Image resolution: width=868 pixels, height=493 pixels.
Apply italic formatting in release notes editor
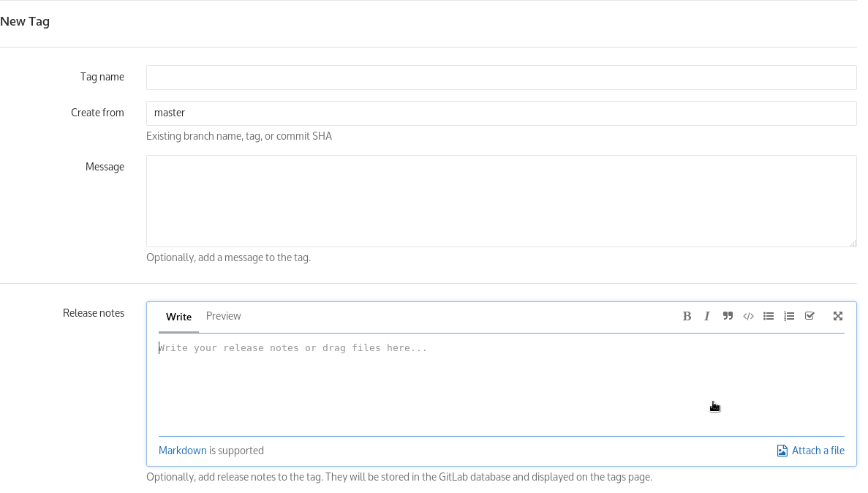[x=707, y=315]
